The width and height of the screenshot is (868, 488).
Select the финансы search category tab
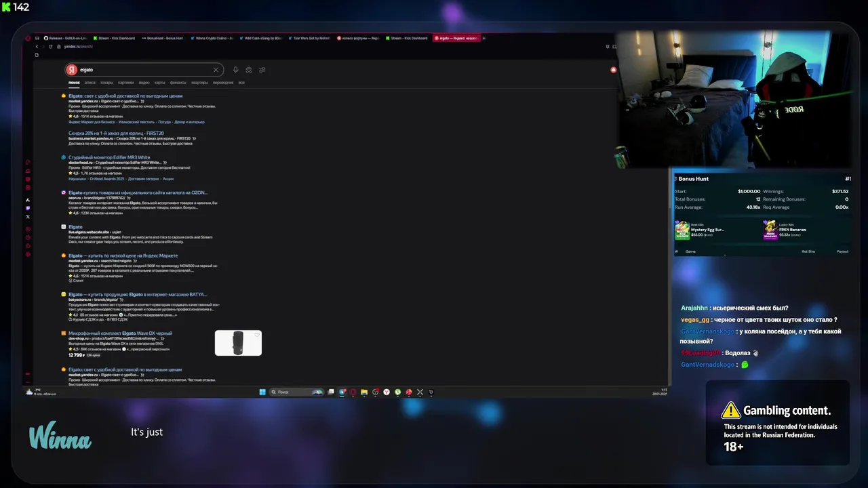pos(178,83)
